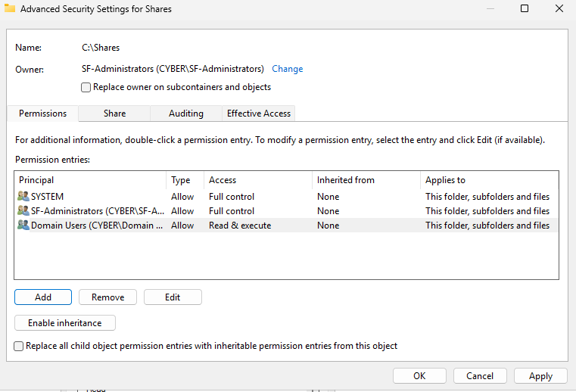Open the Auditing tab
The width and height of the screenshot is (576, 392).
tap(186, 114)
